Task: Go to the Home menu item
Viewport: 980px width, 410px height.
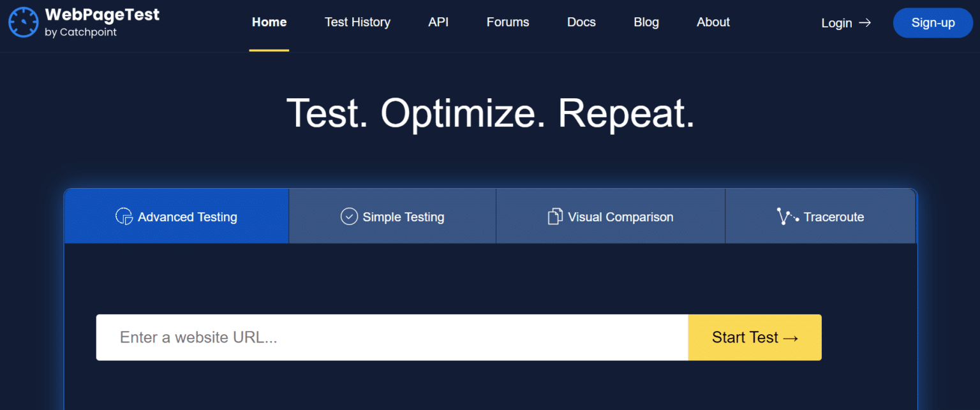Action: click(x=269, y=22)
